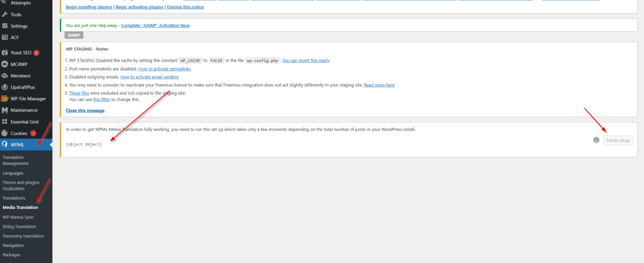Click the Members people icon
644x263 pixels.
[5, 76]
